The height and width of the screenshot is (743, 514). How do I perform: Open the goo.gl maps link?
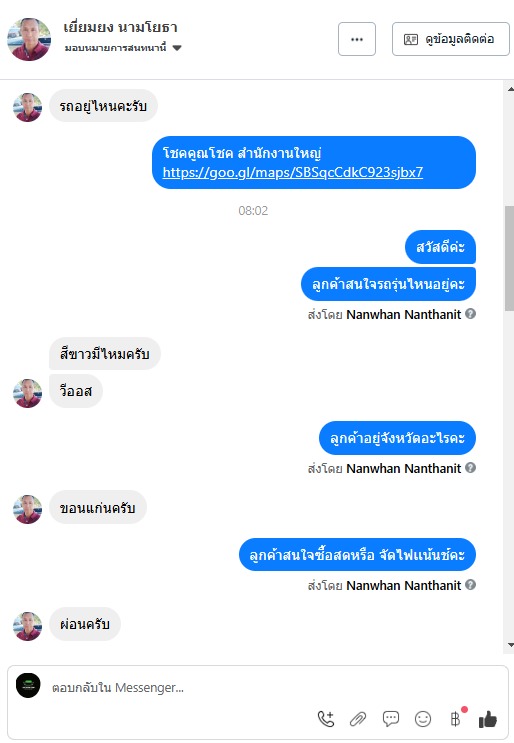coord(293,172)
